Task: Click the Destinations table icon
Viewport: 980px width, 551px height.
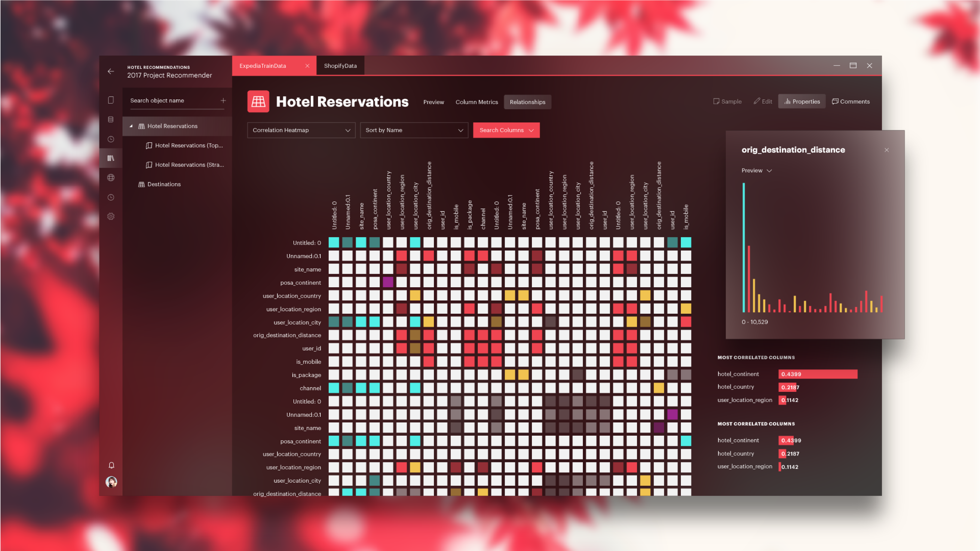Action: coord(142,184)
